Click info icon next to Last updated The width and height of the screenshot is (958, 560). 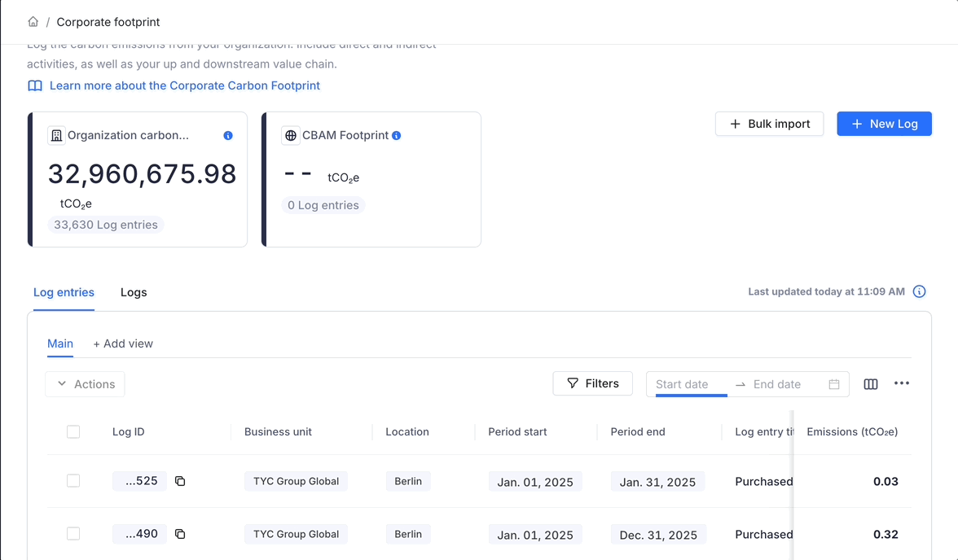[919, 291]
